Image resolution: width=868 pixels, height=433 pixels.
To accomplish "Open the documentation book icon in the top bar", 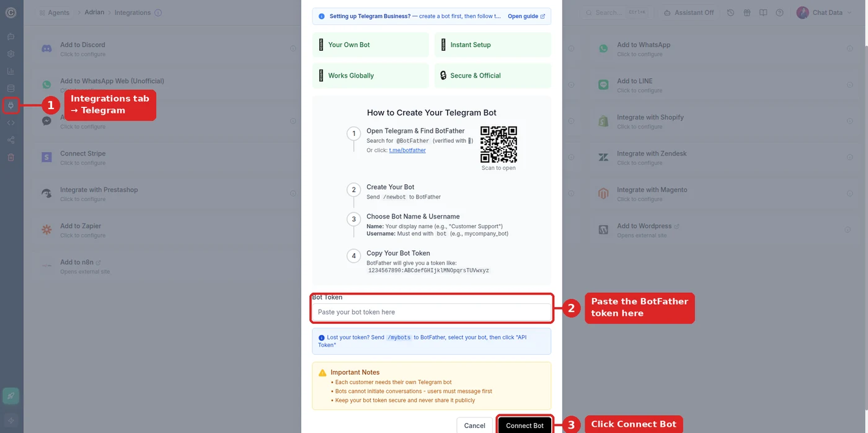I will pos(763,12).
